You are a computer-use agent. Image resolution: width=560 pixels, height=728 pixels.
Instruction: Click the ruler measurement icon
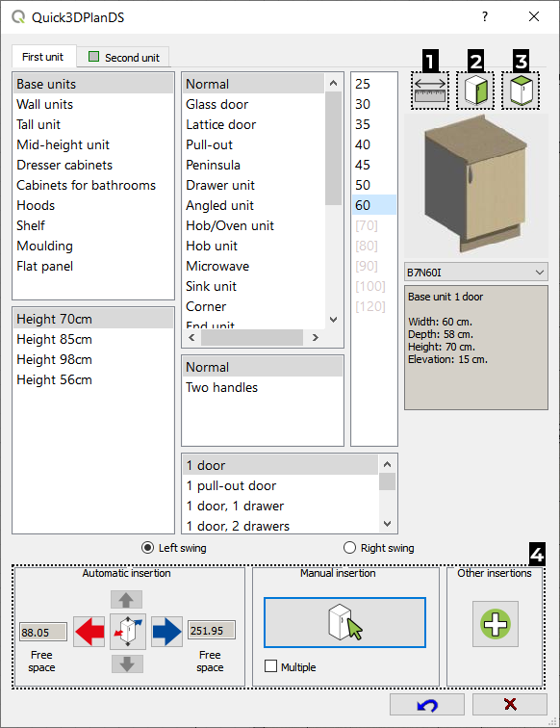coord(430,91)
